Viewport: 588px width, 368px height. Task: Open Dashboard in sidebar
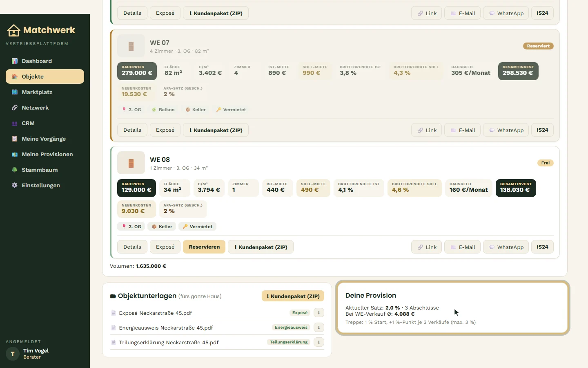[45, 61]
